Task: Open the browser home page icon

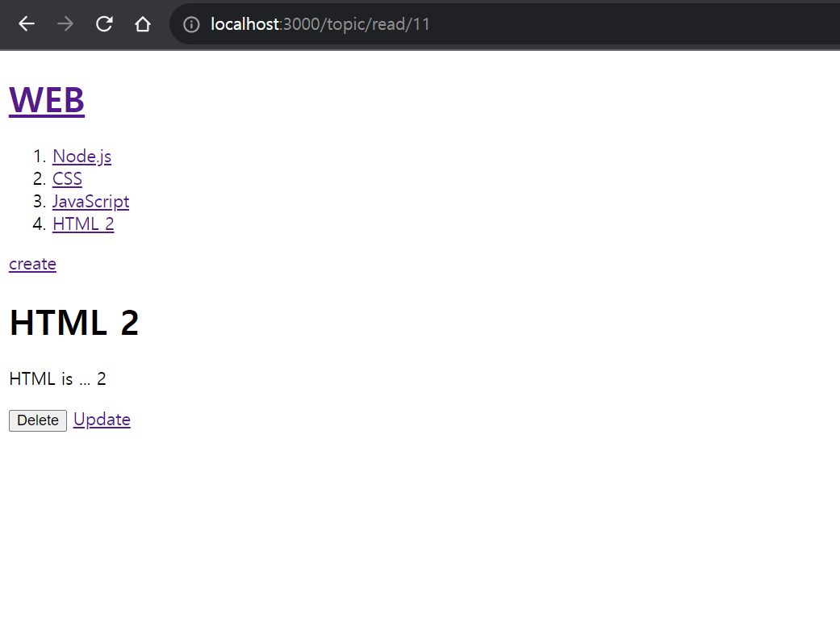Action: tap(143, 24)
